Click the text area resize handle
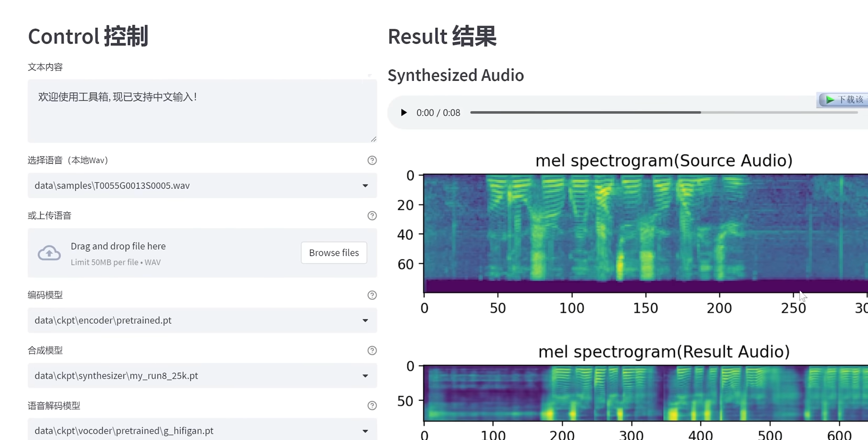868x440 pixels. (x=374, y=139)
